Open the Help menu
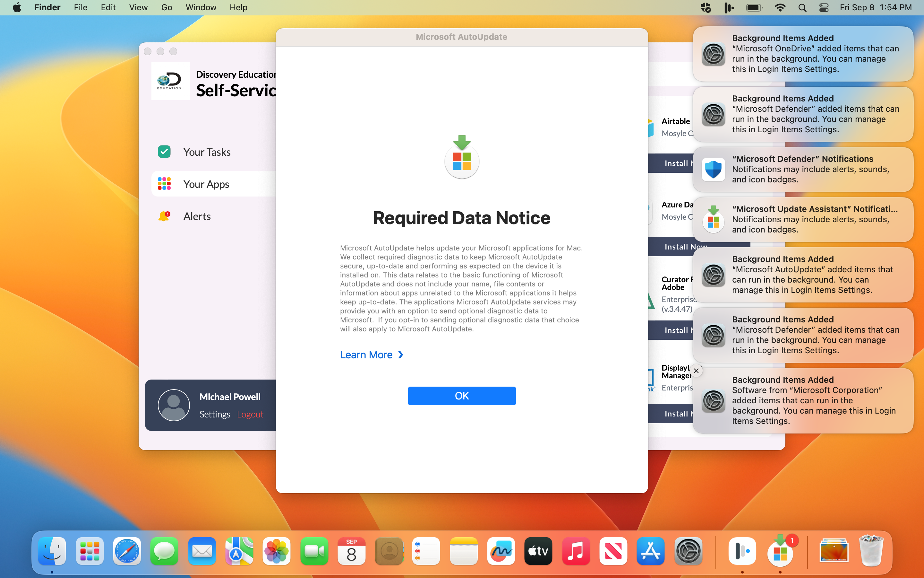 click(238, 8)
